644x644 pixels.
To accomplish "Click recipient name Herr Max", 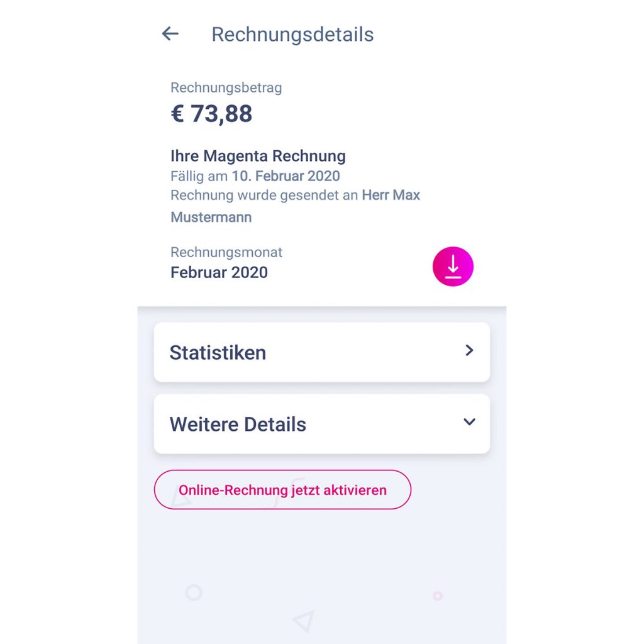I will point(391,196).
